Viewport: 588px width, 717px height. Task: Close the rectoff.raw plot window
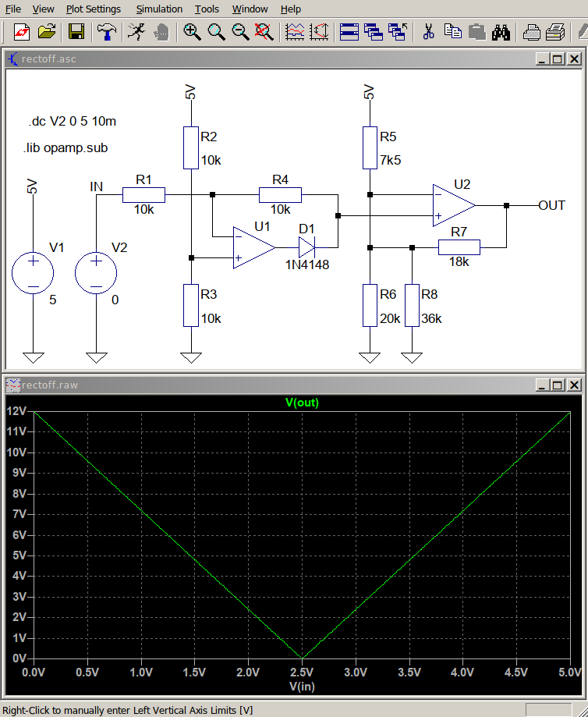click(574, 385)
